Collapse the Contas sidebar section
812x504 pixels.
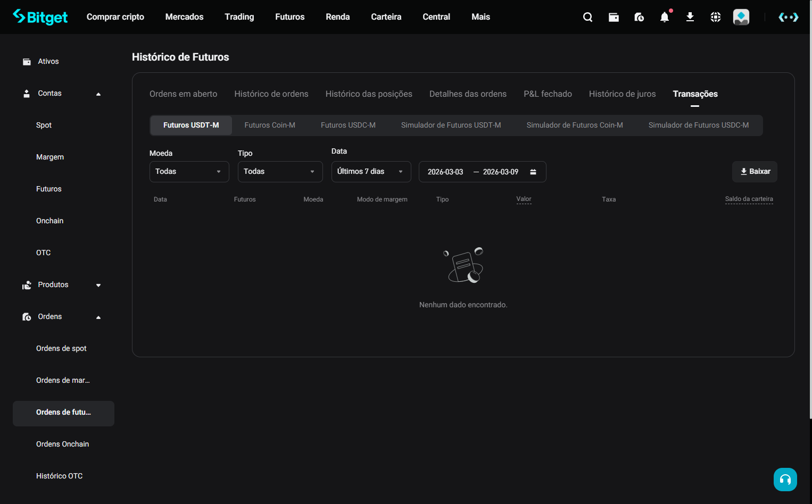98,94
